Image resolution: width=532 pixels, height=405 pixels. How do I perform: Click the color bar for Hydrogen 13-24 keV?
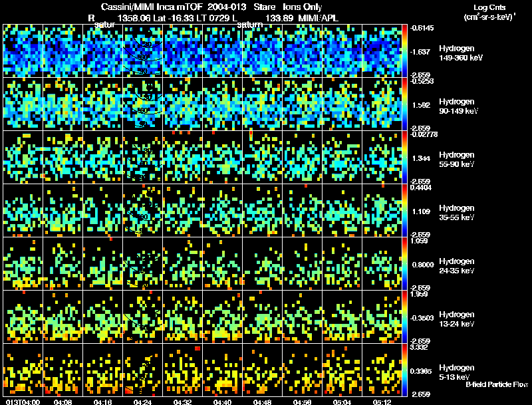click(404, 317)
